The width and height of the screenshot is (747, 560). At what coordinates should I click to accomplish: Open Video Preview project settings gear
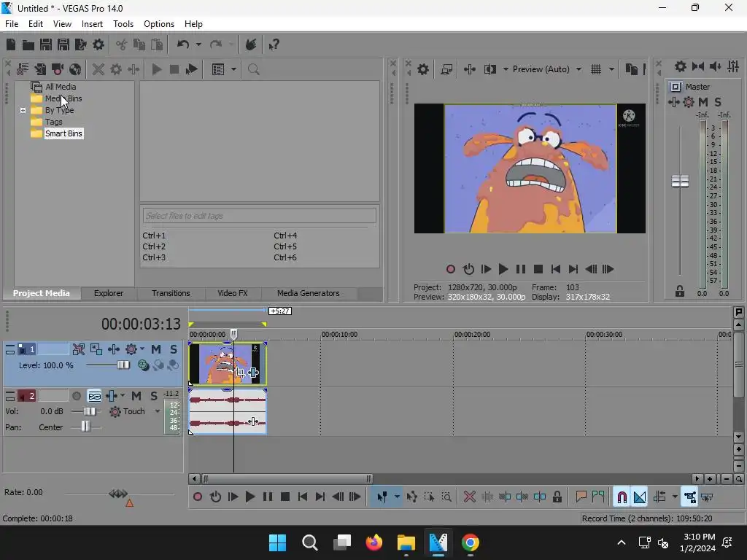(x=423, y=69)
